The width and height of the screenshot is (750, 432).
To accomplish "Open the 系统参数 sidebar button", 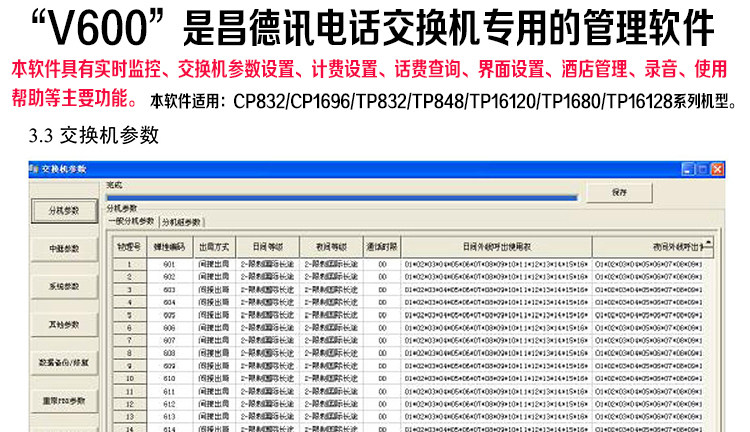I will [x=64, y=287].
